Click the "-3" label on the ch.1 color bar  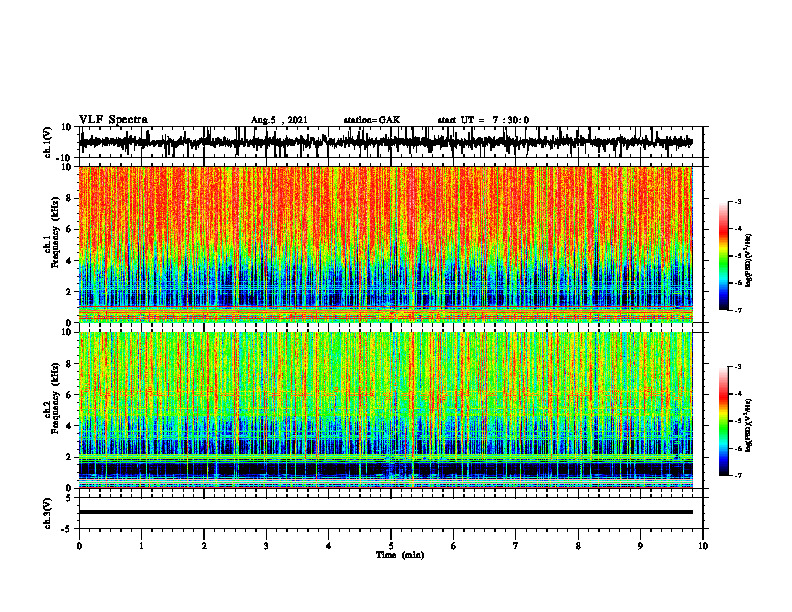click(738, 201)
